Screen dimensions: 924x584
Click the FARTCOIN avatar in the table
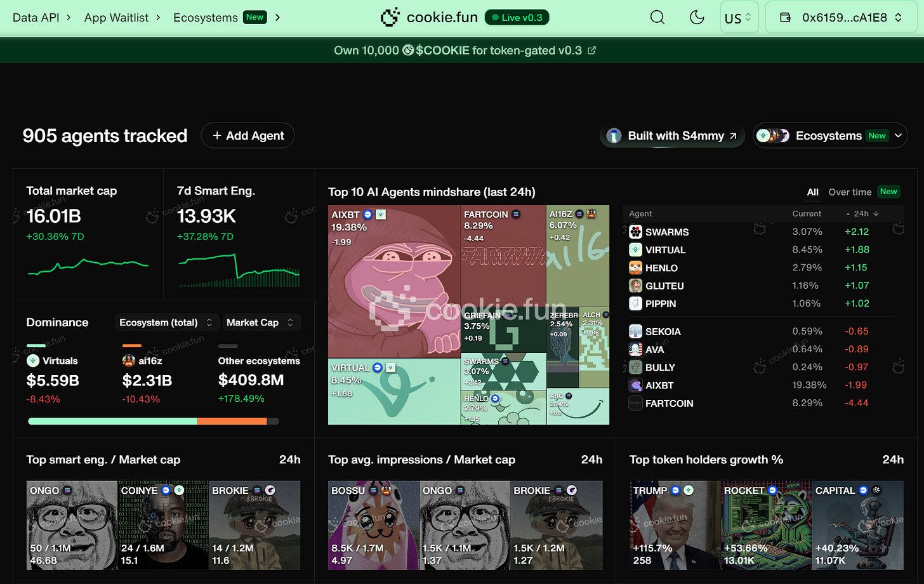(635, 403)
